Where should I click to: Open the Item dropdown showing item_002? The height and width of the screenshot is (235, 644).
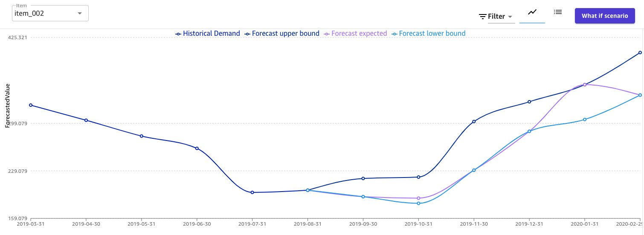point(50,13)
